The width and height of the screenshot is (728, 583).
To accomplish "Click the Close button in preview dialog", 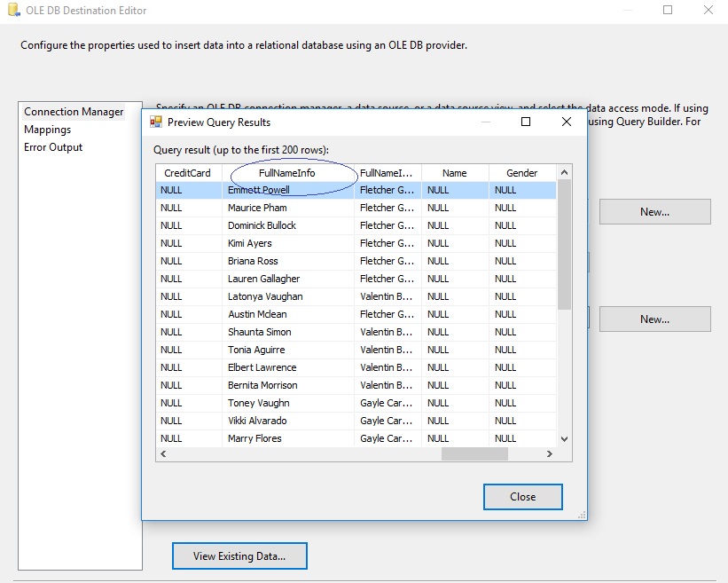I will [523, 497].
